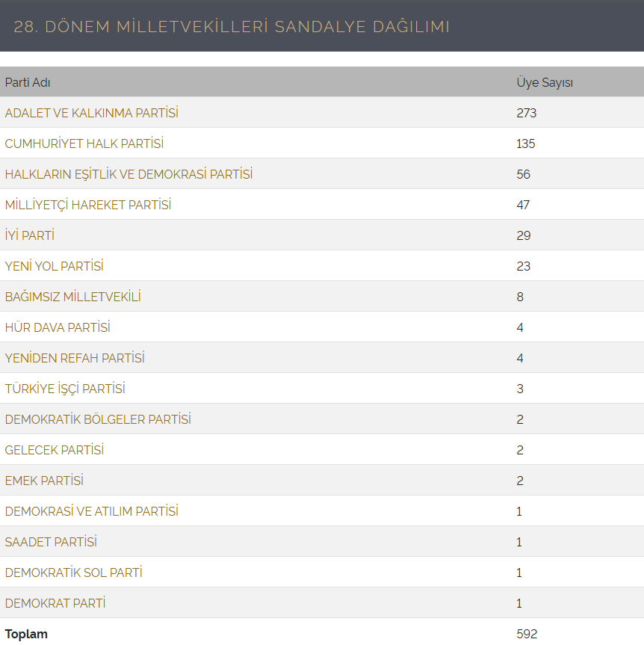Open the EMEK PARTİSİ link
644x645 pixels.
coord(44,481)
